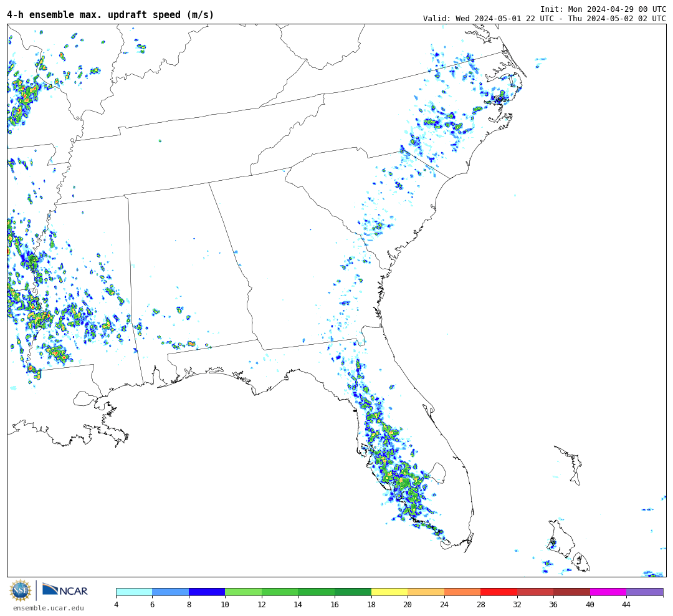
Task: Pick the light orange 20-24 colorbar swatch
Action: (x=426, y=592)
